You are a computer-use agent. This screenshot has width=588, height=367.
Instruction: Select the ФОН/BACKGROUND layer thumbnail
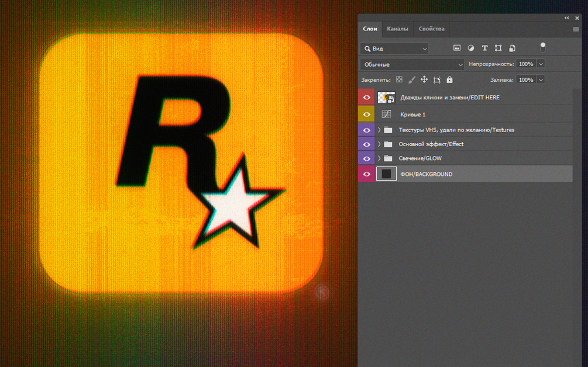[386, 174]
